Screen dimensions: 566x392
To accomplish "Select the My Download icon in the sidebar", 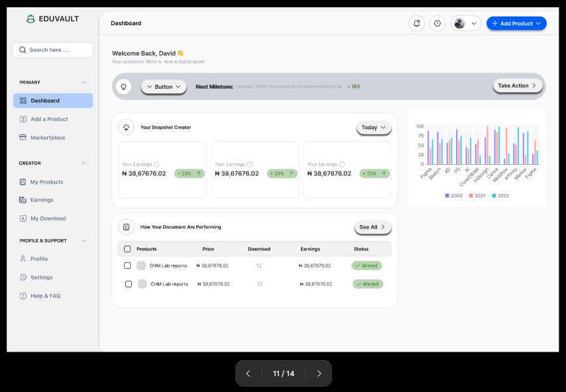I will pos(21,219).
